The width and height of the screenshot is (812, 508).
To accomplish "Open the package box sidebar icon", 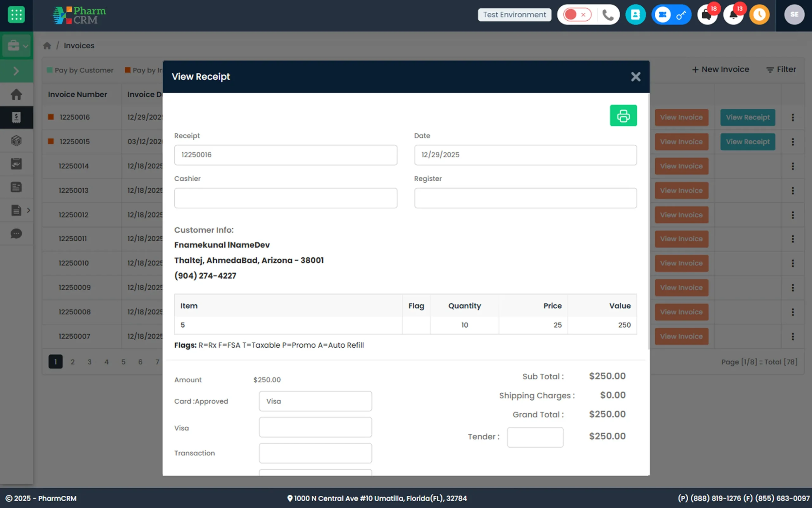I will pos(16,141).
